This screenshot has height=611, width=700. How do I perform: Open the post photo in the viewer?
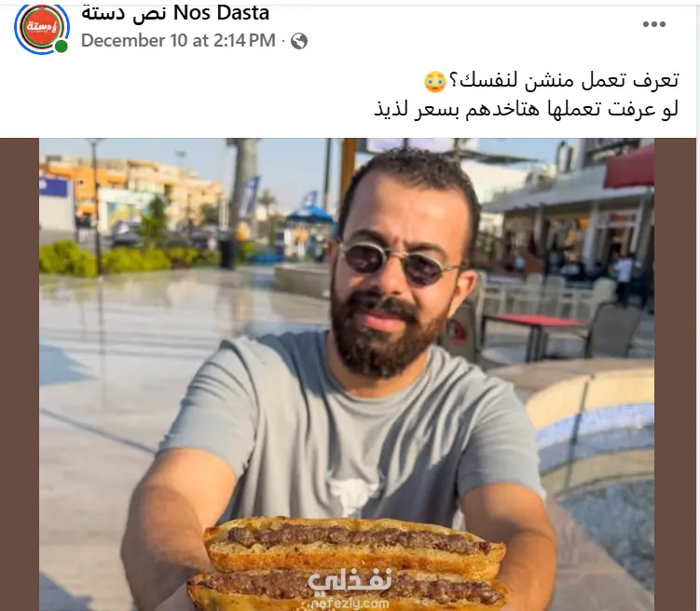(x=347, y=374)
